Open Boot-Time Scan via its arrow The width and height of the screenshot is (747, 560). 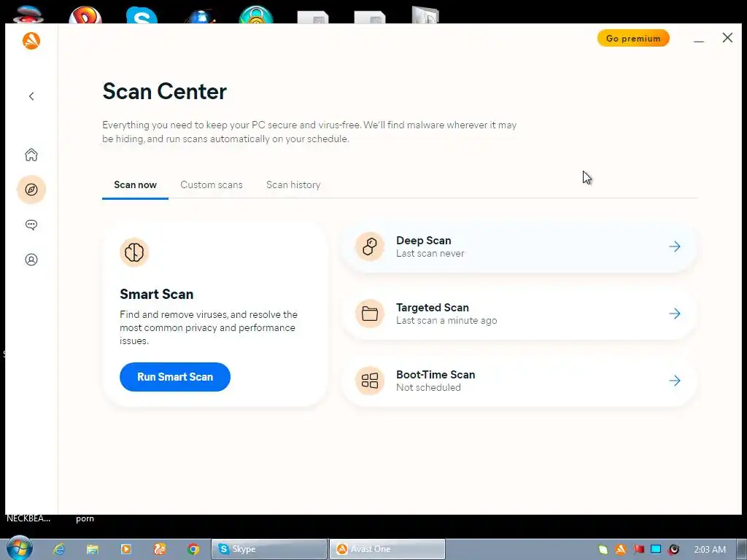coord(675,381)
